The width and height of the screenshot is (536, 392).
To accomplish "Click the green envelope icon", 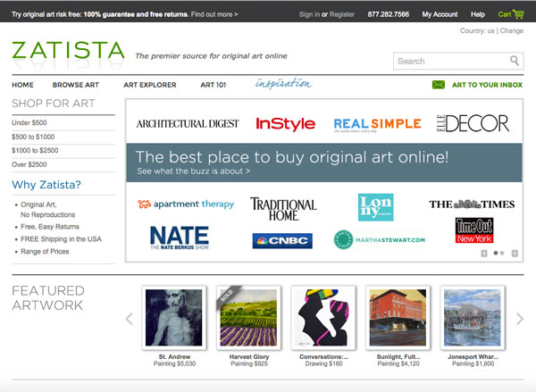I will 439,85.
